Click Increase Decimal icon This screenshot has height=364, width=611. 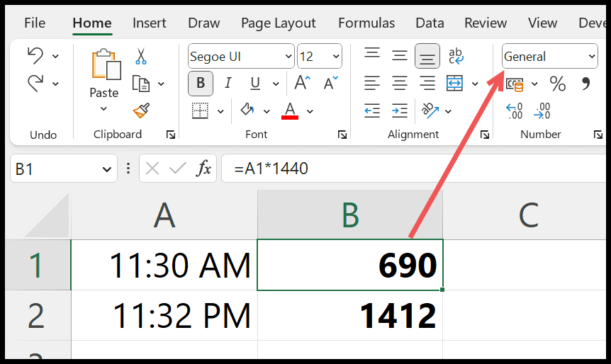coord(515,111)
